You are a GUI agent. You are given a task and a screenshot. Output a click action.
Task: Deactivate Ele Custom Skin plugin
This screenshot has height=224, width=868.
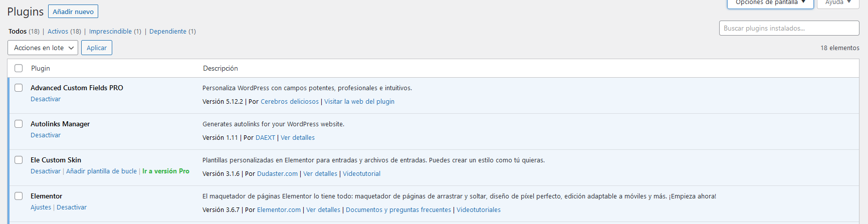tap(46, 171)
